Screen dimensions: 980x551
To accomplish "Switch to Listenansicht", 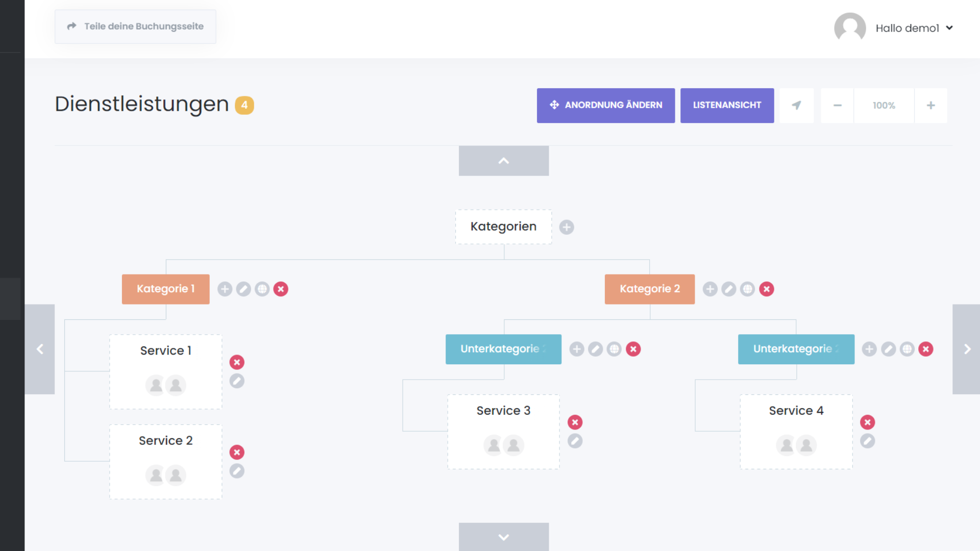I will [727, 106].
